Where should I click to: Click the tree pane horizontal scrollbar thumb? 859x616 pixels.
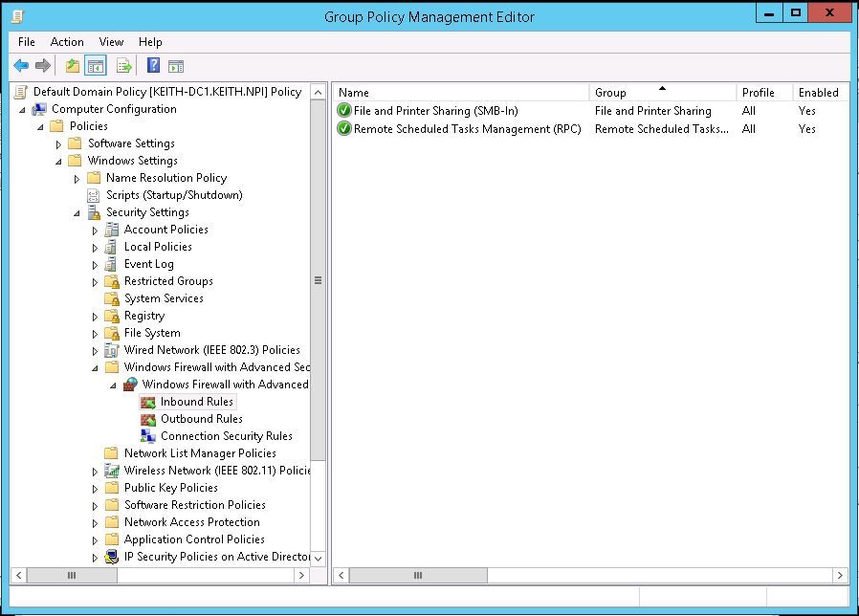[x=72, y=576]
